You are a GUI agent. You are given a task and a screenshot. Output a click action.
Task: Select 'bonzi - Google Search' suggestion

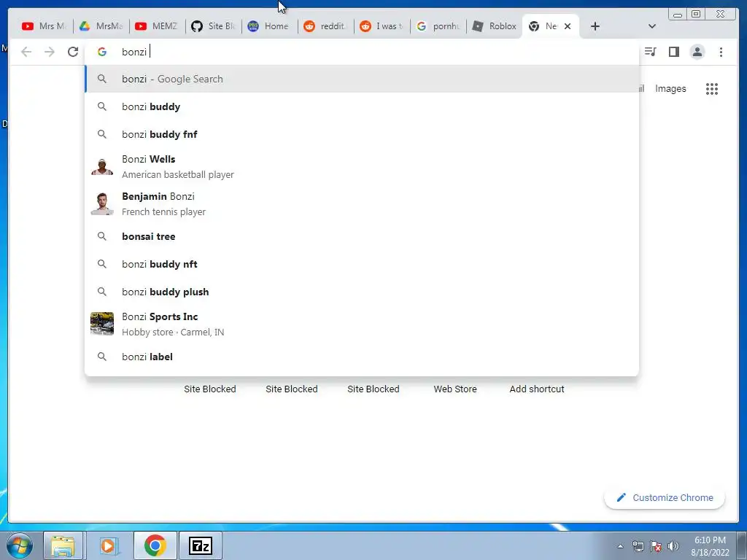tap(362, 79)
